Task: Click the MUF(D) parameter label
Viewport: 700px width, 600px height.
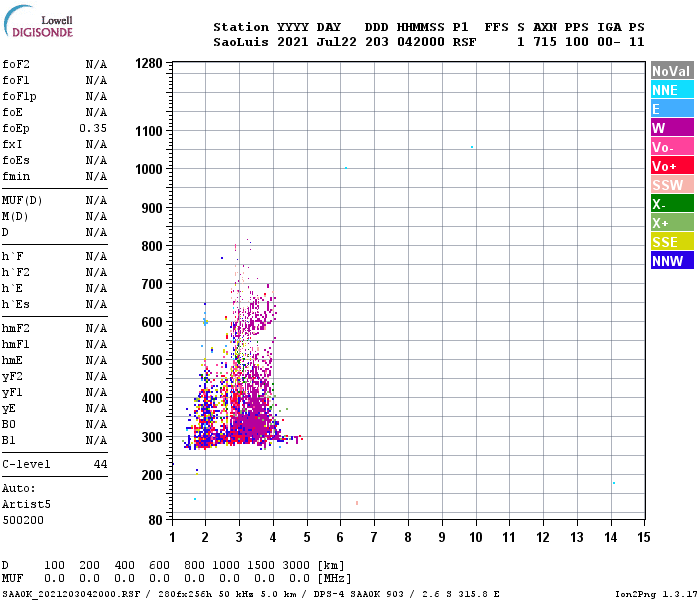Action: point(22,200)
